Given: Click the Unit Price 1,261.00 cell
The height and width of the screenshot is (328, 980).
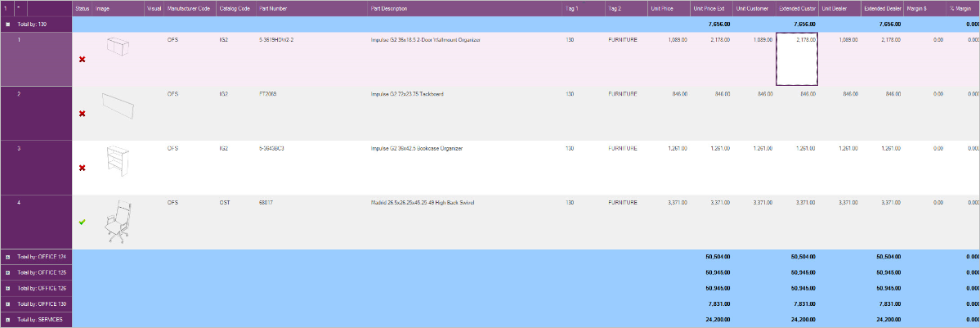Looking at the screenshot, I should click(x=678, y=148).
